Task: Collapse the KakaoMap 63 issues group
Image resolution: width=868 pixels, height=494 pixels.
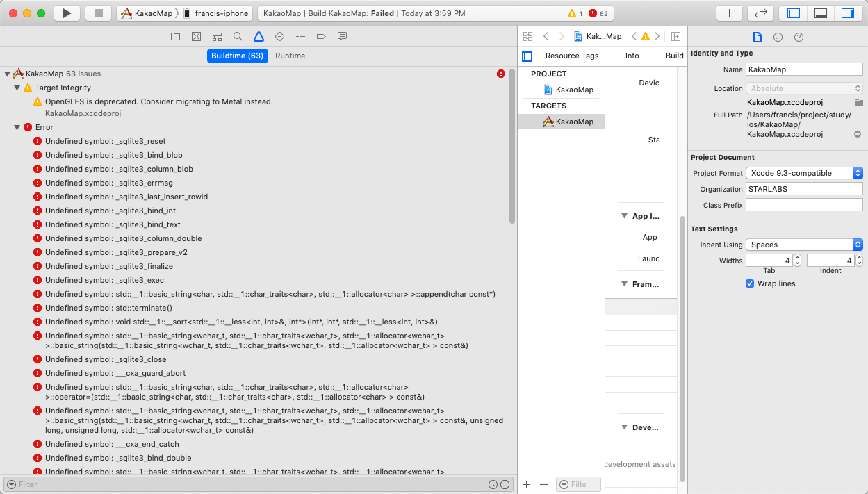Action: (x=7, y=74)
